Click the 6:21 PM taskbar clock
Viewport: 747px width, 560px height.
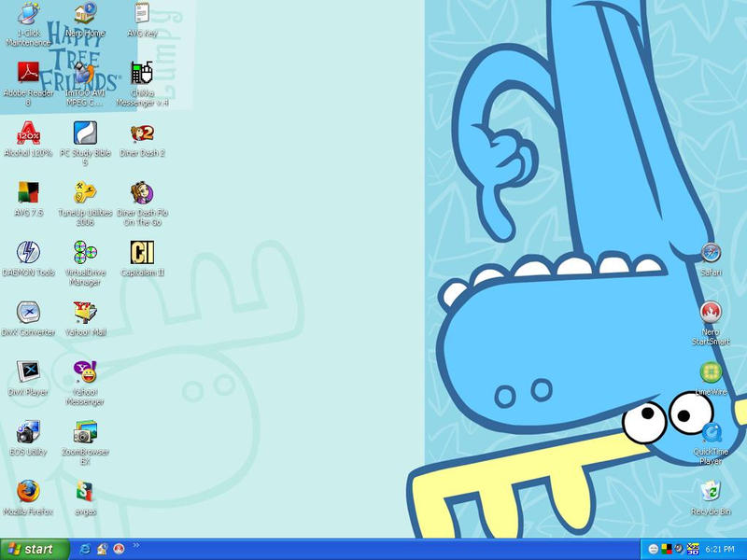(720, 550)
